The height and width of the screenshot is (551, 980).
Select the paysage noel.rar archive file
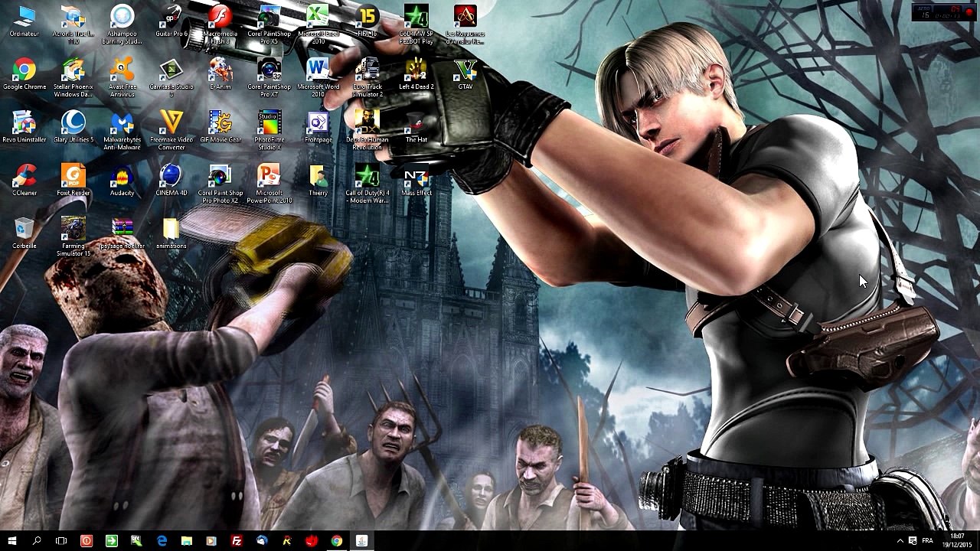click(x=122, y=233)
